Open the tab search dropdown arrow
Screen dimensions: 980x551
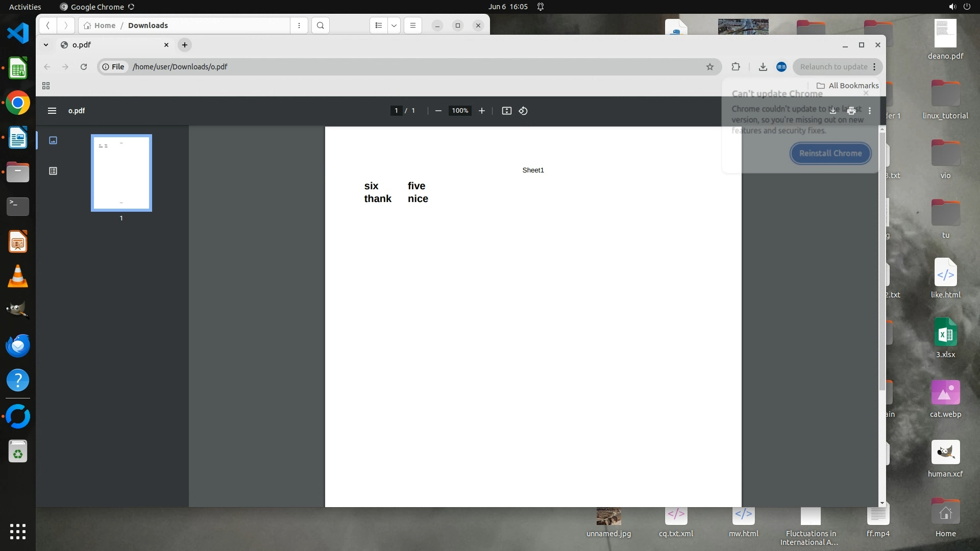(x=46, y=45)
